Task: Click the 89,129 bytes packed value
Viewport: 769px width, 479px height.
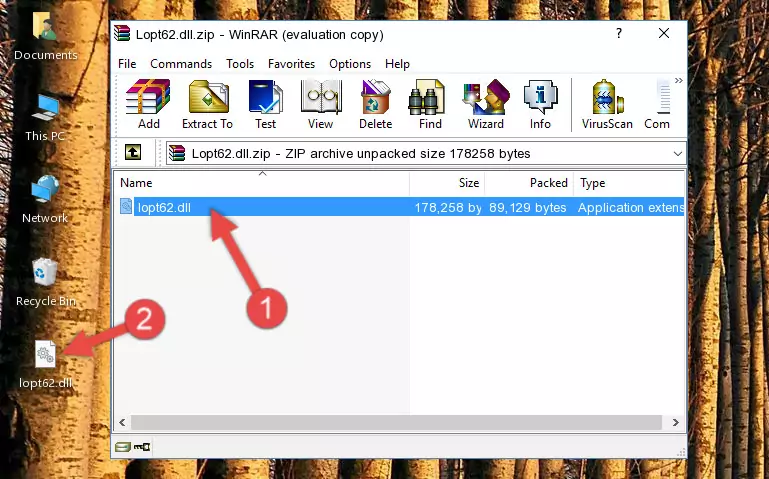Action: pos(527,208)
